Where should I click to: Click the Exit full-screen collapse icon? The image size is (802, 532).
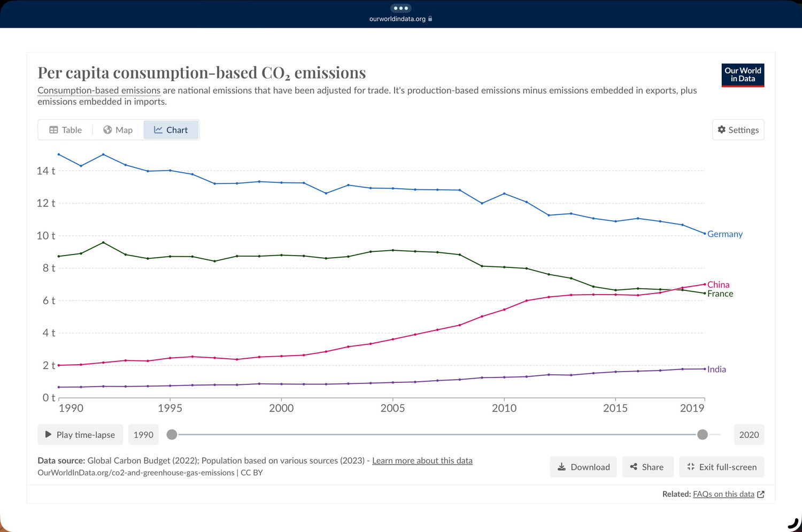point(691,467)
